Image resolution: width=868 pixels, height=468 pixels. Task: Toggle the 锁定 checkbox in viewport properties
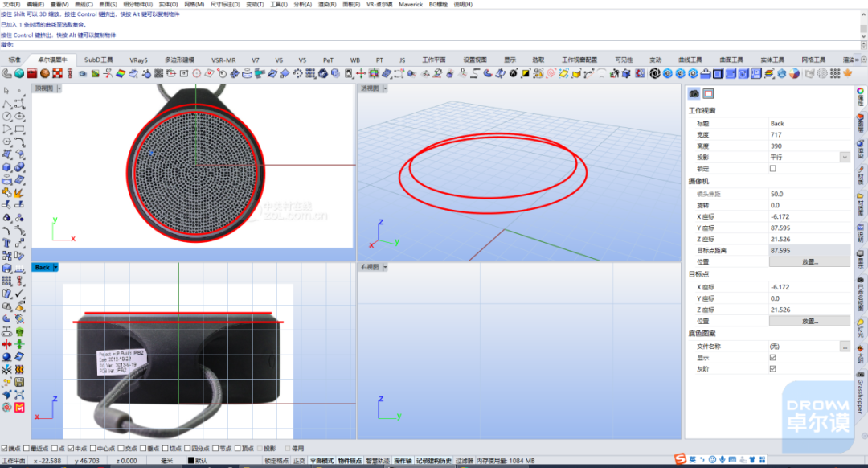pos(773,168)
